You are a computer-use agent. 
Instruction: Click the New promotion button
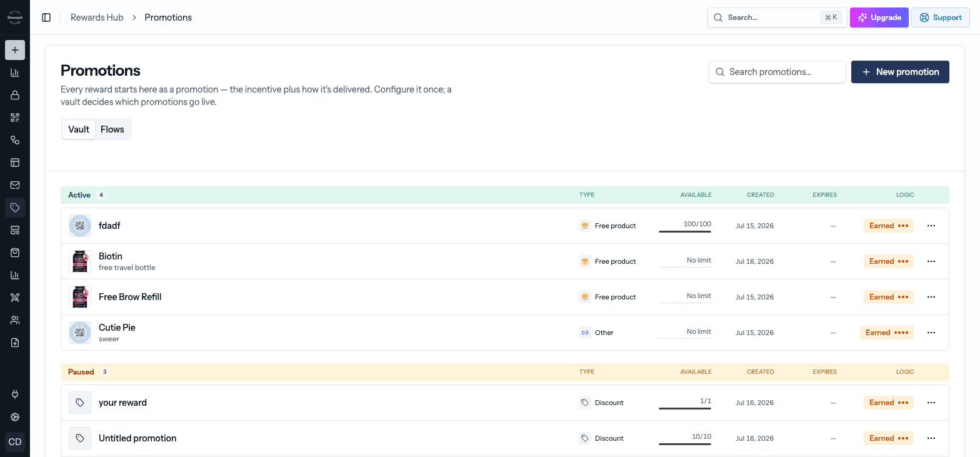click(900, 72)
